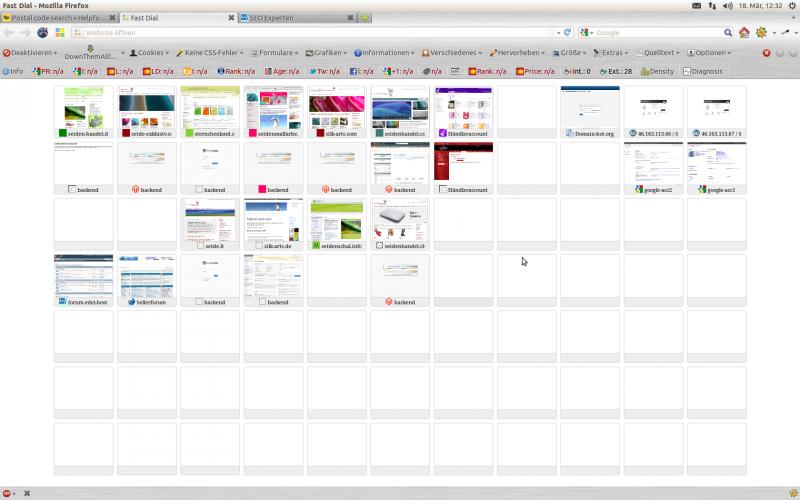The height and width of the screenshot is (500, 800).
Task: Expand the Formulare dropdown
Action: 274,52
